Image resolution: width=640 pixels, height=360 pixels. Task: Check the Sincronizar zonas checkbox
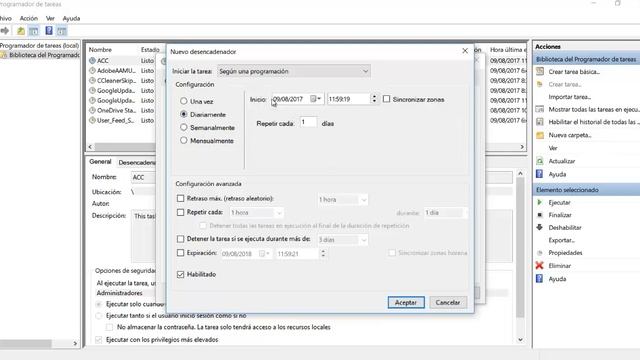[387, 99]
